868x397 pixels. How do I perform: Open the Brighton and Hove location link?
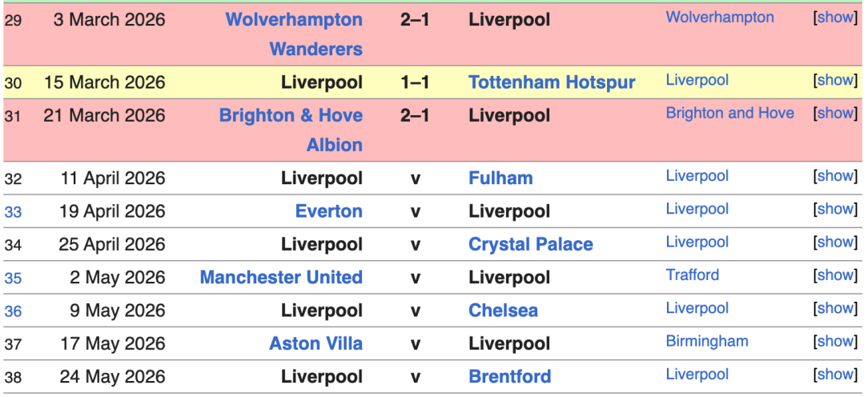729,113
